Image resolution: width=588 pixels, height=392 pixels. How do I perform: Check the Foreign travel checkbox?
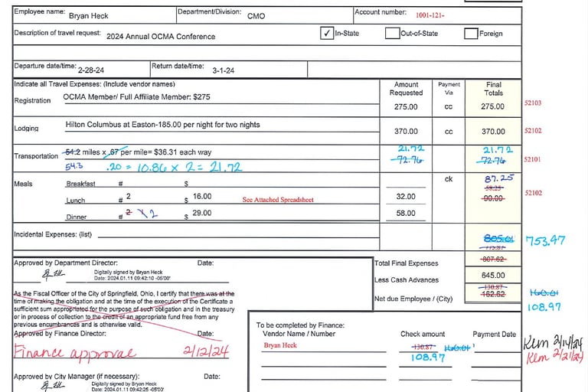[x=471, y=34]
